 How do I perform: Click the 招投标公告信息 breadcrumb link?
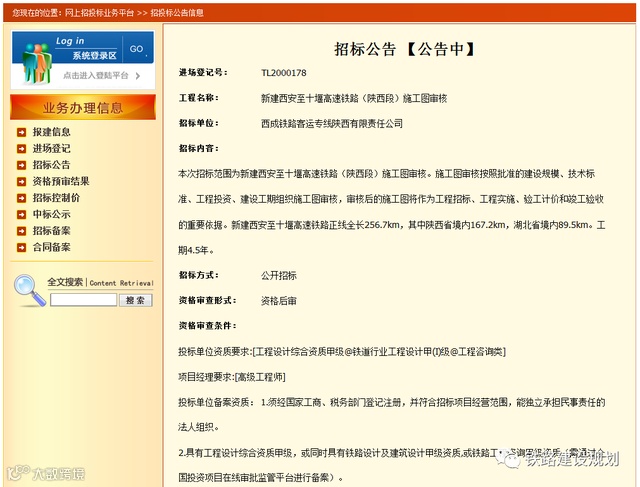177,13
